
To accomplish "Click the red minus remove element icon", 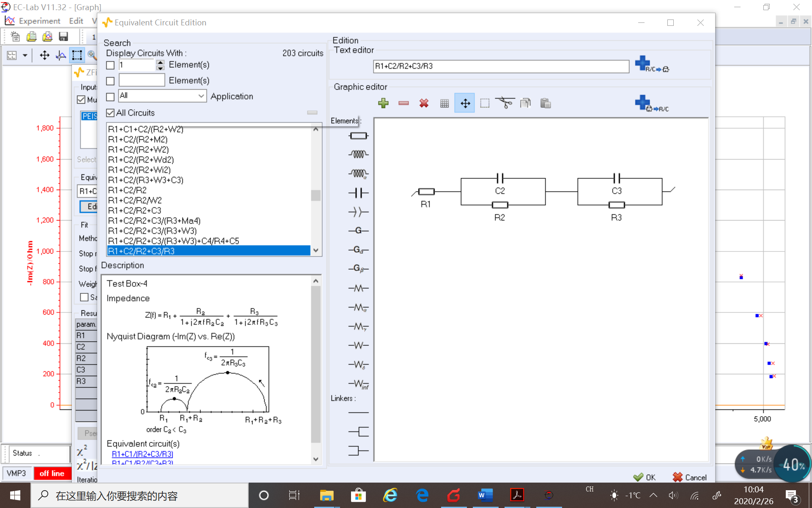I will coord(403,103).
